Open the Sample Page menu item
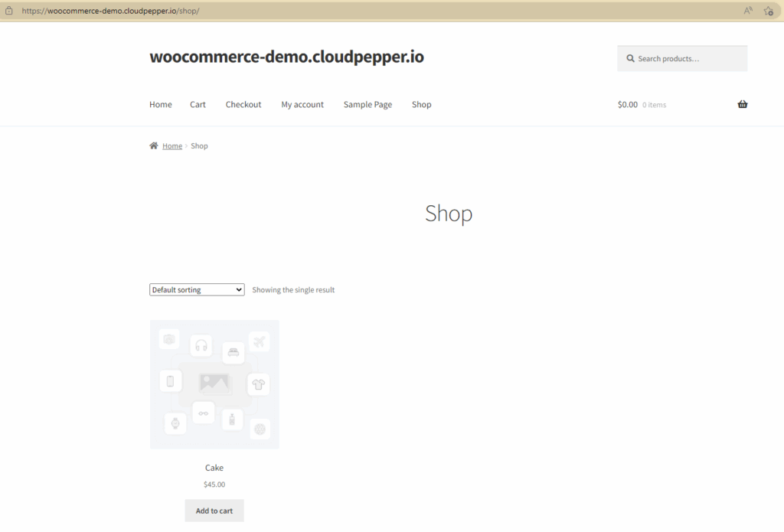The image size is (784, 532). click(x=367, y=104)
